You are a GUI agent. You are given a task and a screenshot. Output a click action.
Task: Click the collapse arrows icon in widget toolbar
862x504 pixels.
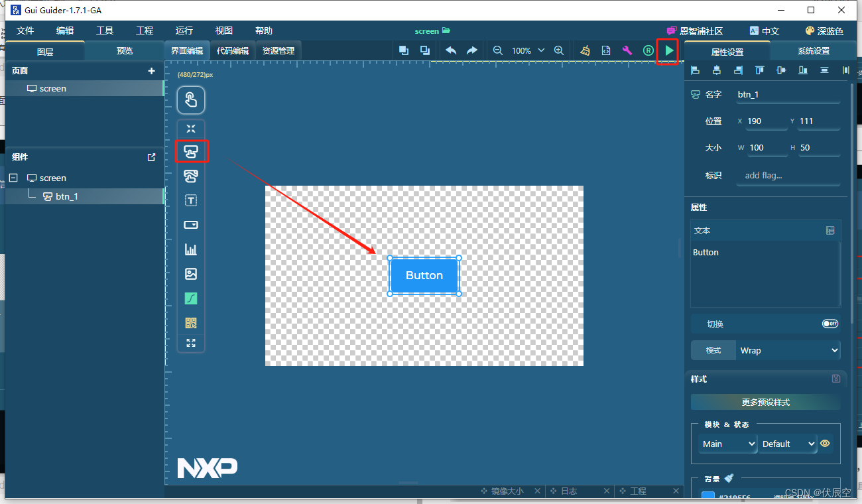coord(191,129)
